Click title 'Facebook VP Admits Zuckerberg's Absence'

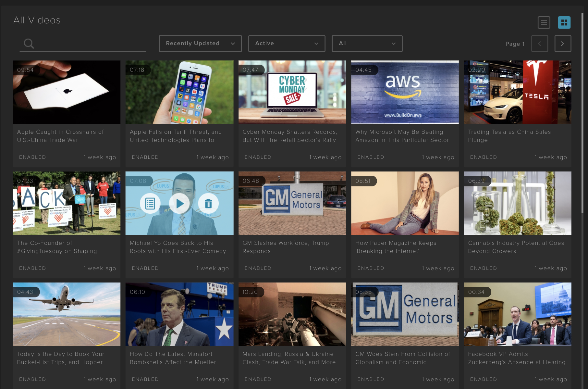coord(517,358)
